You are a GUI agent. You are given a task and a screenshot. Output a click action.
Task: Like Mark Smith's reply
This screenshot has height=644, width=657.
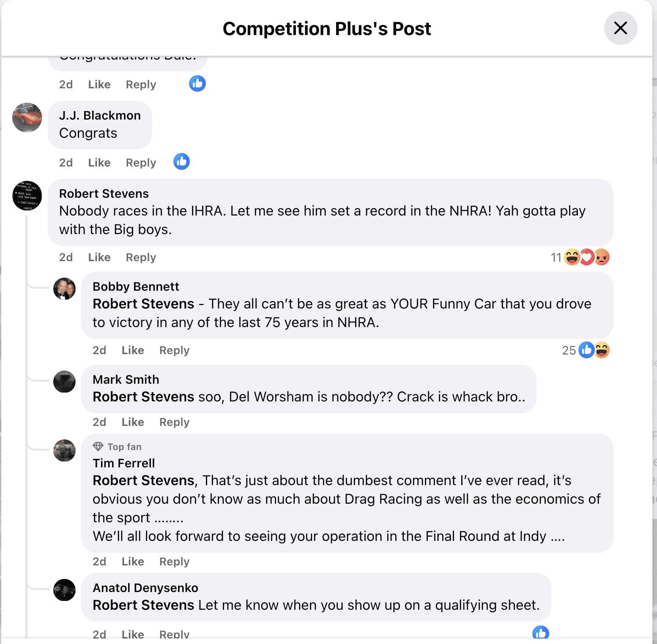pyautogui.click(x=132, y=422)
